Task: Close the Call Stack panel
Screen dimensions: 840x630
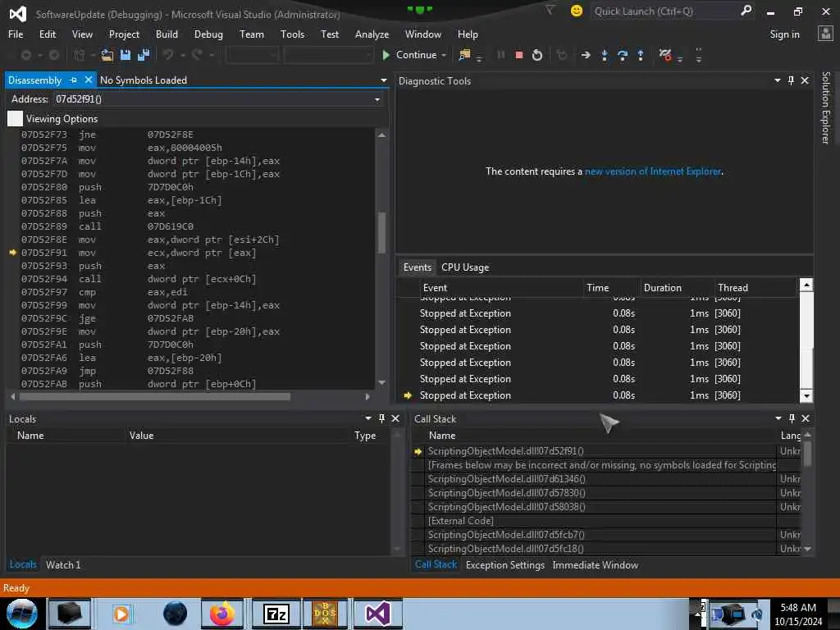Action: click(806, 418)
